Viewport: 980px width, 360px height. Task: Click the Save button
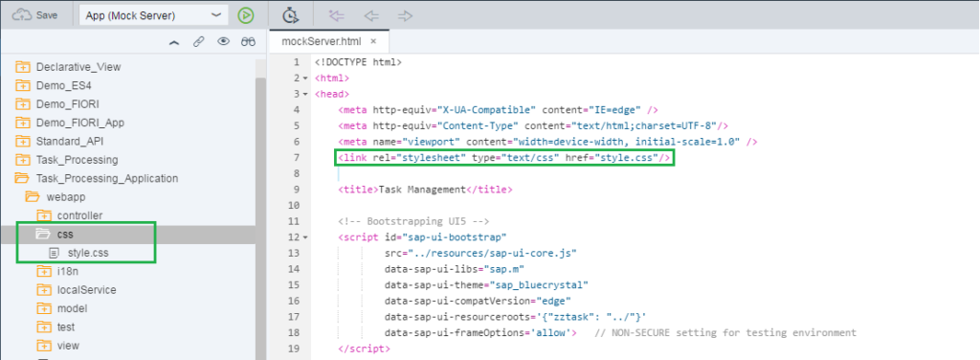35,15
